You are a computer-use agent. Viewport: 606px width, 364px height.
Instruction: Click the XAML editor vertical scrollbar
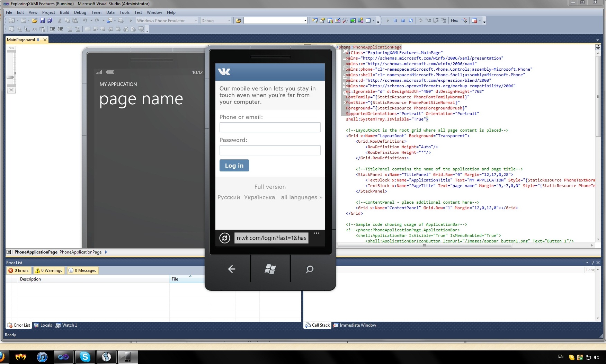[598, 96]
